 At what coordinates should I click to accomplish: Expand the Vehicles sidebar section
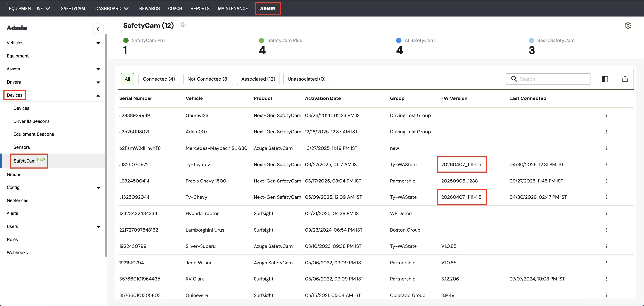98,43
